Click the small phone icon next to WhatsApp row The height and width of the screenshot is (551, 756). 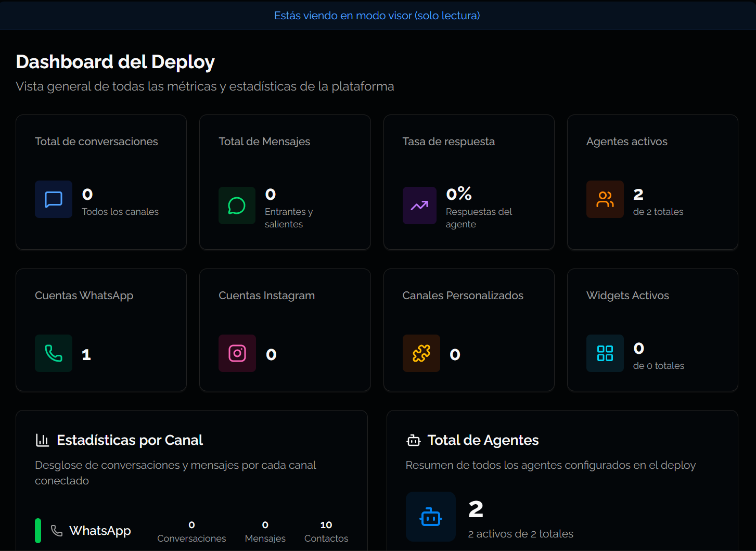57,530
